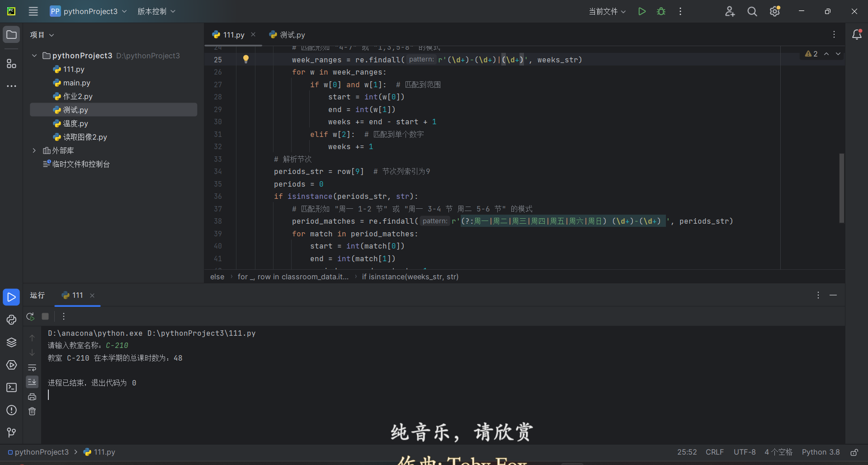Close the 111 run tab
The width and height of the screenshot is (868, 465).
pos(92,296)
